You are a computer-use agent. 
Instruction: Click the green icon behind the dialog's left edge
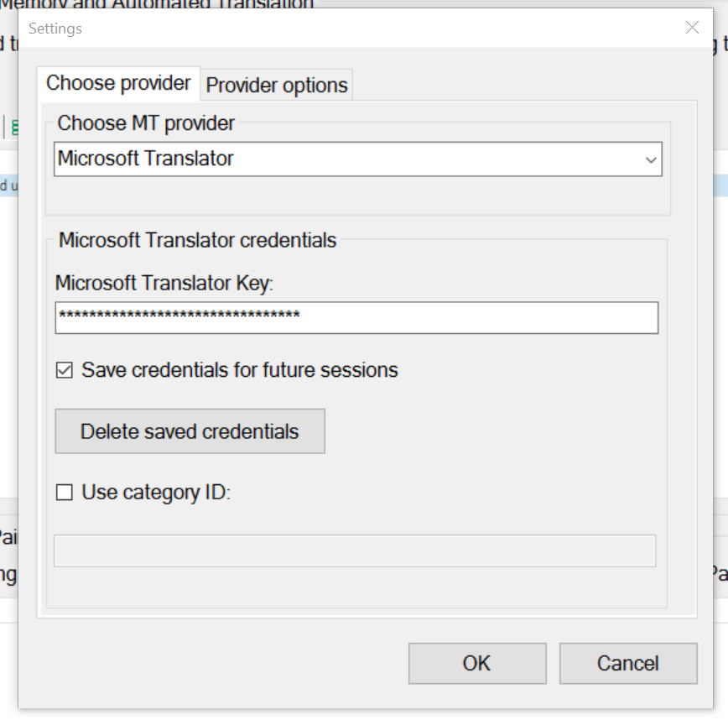coord(14,128)
